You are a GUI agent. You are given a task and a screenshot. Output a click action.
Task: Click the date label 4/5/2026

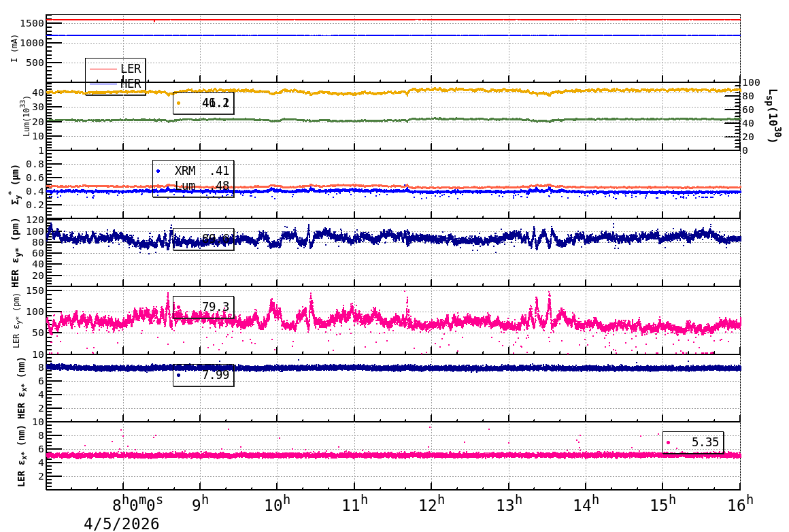(x=121, y=523)
